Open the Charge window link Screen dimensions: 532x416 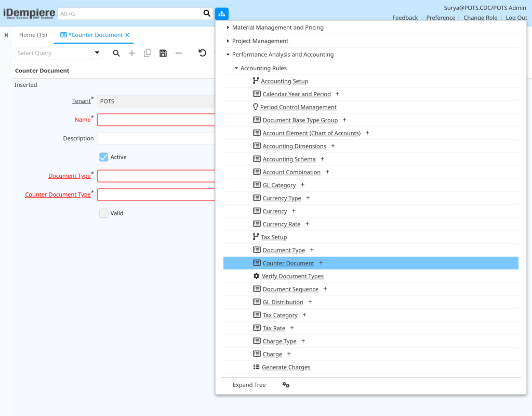(x=272, y=354)
